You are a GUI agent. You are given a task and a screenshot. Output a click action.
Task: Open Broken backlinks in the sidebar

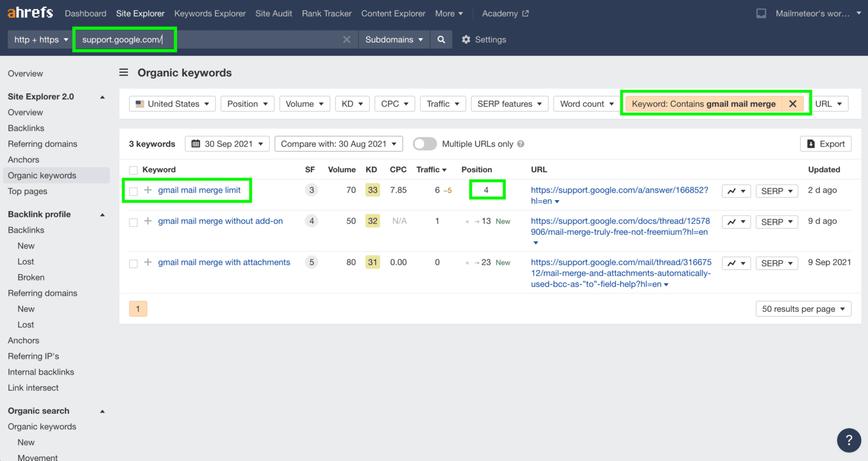[31, 277]
